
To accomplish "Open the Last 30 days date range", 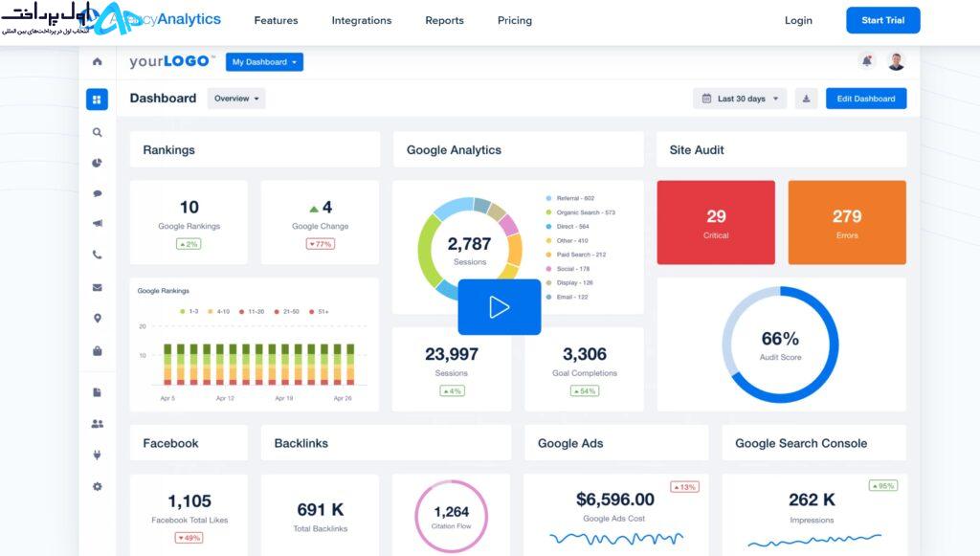I will click(740, 99).
